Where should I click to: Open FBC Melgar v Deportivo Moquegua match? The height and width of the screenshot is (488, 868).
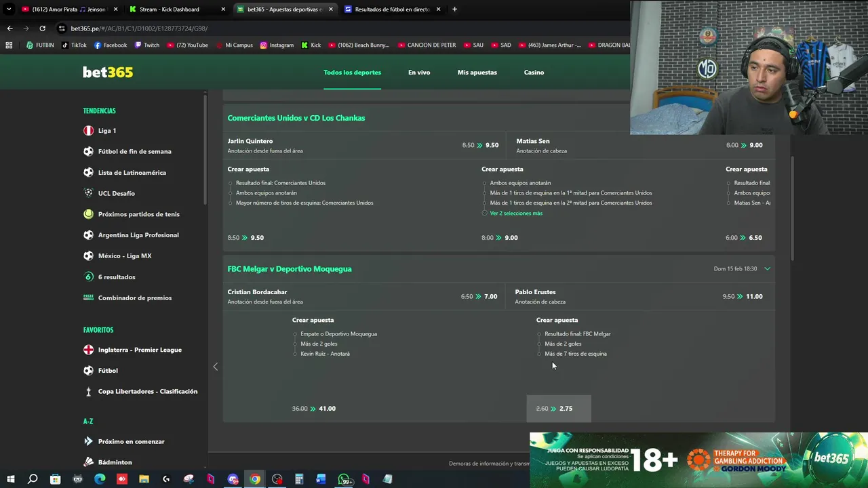(290, 269)
